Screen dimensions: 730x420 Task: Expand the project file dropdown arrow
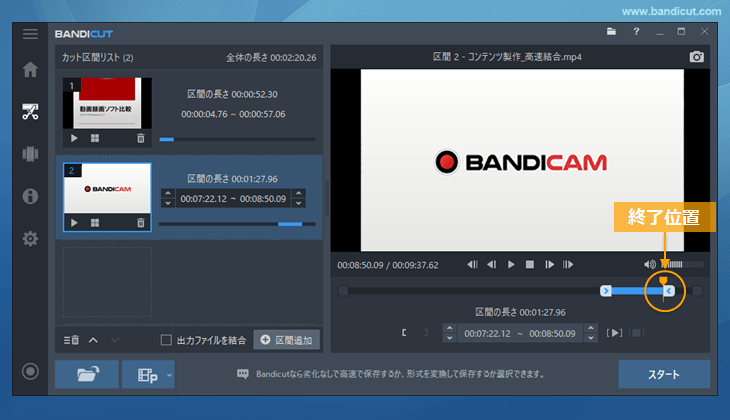click(x=169, y=375)
